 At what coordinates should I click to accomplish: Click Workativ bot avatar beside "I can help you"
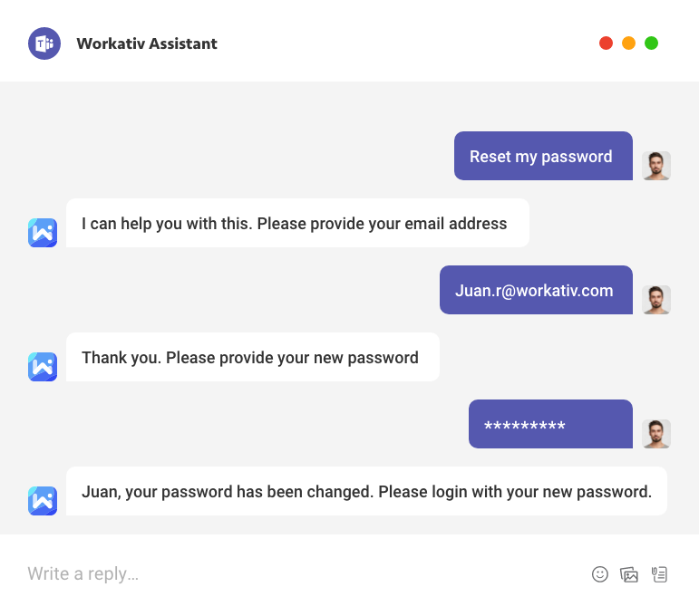coord(43,233)
